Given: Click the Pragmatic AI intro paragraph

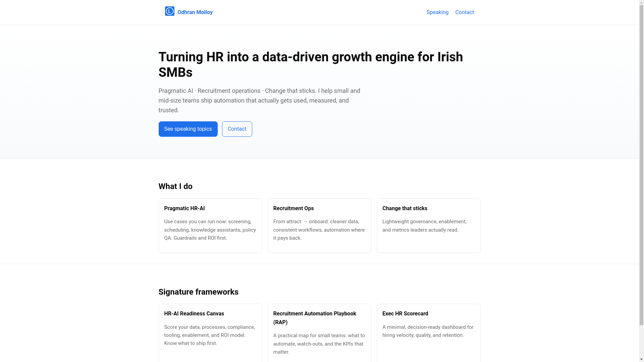Looking at the screenshot, I should pyautogui.click(x=259, y=101).
